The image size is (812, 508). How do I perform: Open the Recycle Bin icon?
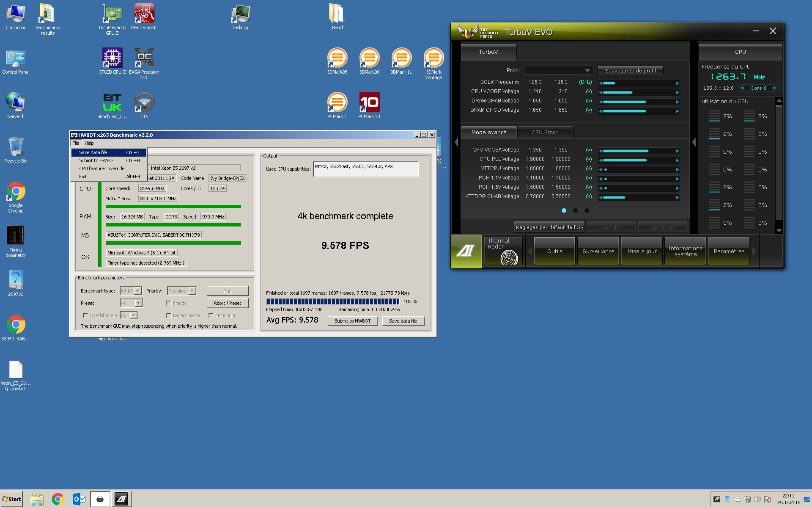click(x=16, y=150)
